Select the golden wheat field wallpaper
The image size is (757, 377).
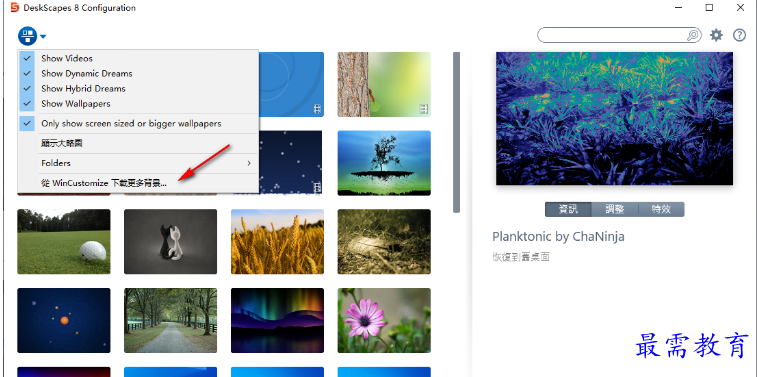pyautogui.click(x=277, y=241)
